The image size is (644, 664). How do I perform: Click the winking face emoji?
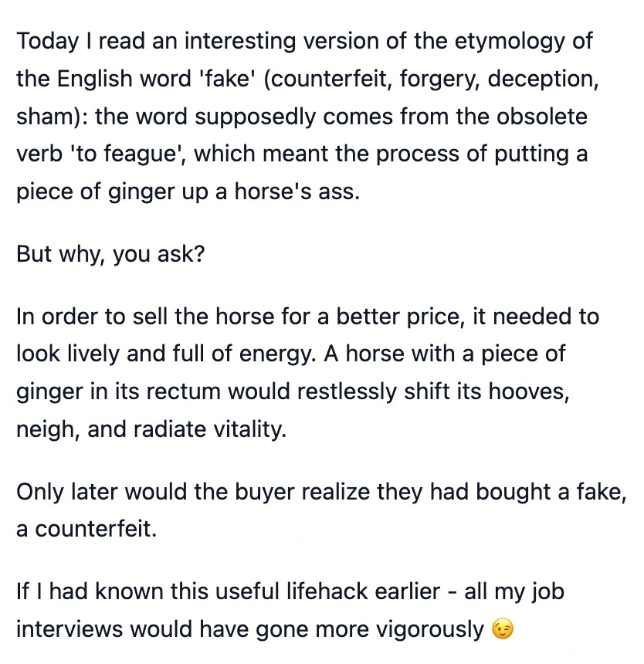502,630
